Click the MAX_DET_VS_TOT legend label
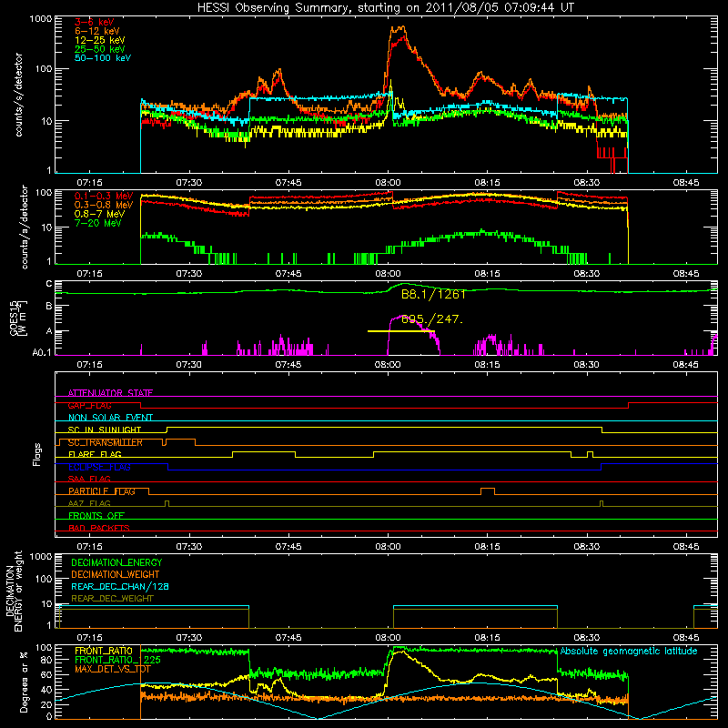728x728 pixels. (x=113, y=670)
